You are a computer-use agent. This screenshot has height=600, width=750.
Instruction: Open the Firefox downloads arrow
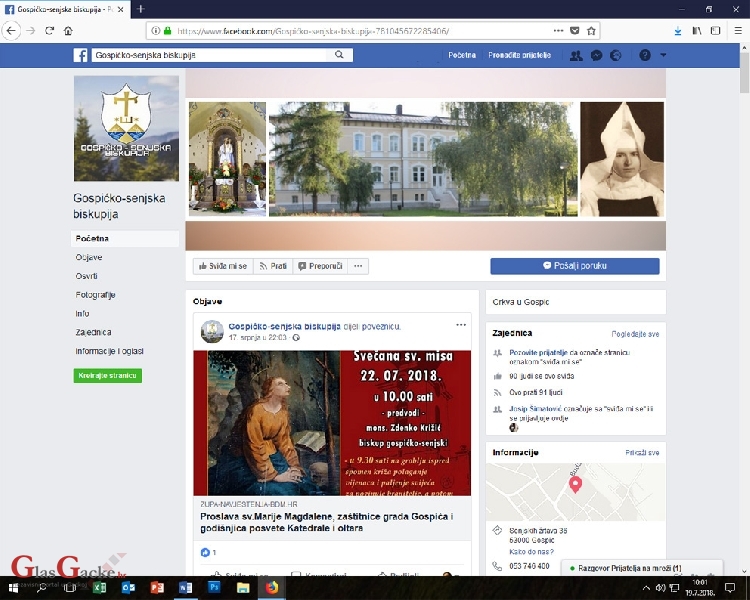tap(678, 31)
